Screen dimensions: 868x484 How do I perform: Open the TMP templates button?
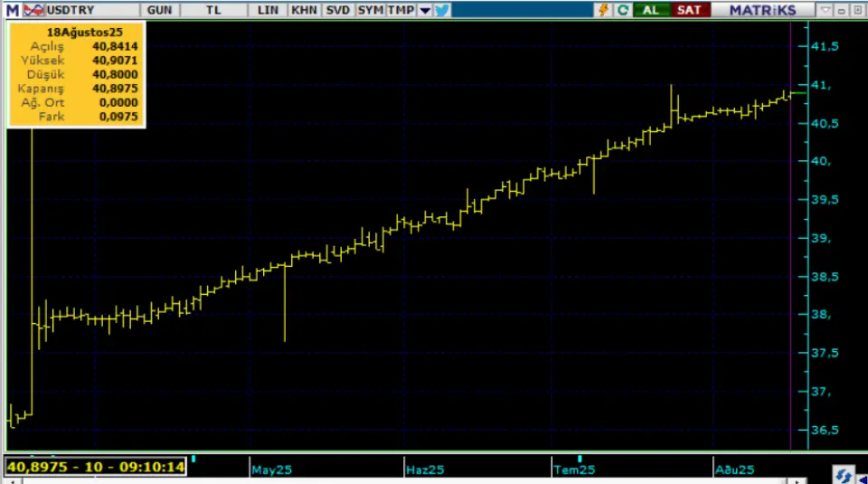coord(401,10)
